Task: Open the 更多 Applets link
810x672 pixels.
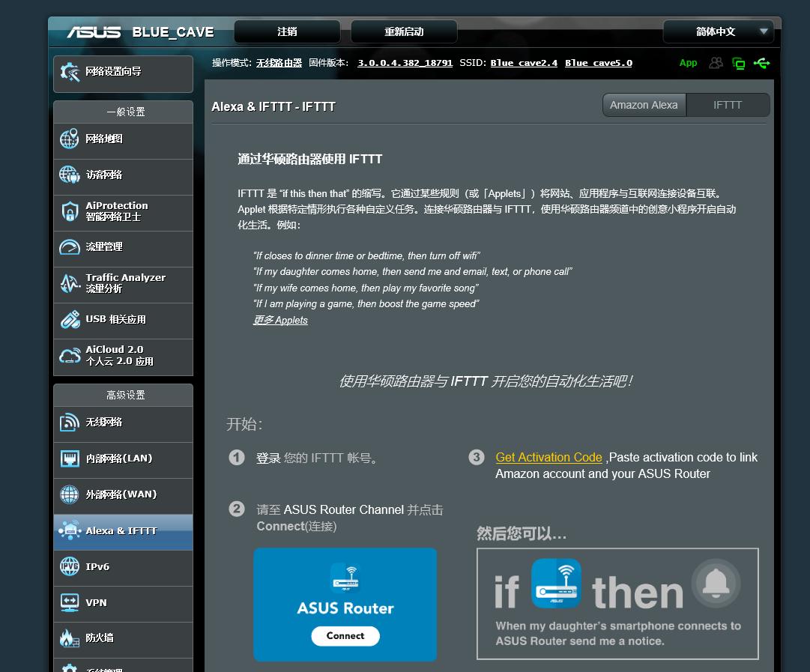Action: point(280,320)
